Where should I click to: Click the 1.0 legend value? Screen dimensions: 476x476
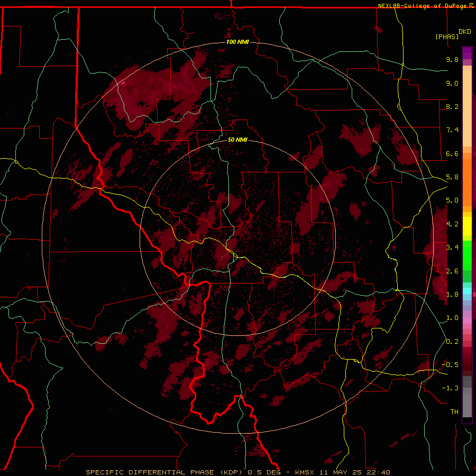click(x=452, y=318)
